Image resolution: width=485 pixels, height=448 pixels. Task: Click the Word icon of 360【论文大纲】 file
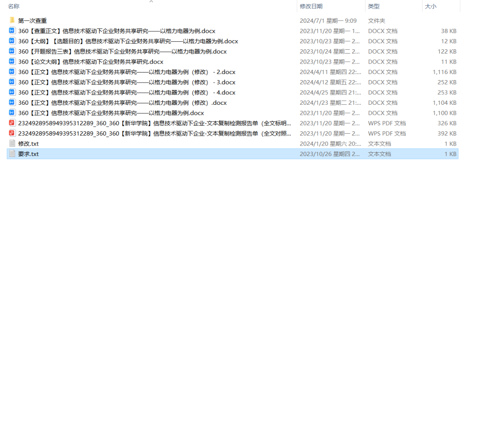(x=12, y=62)
